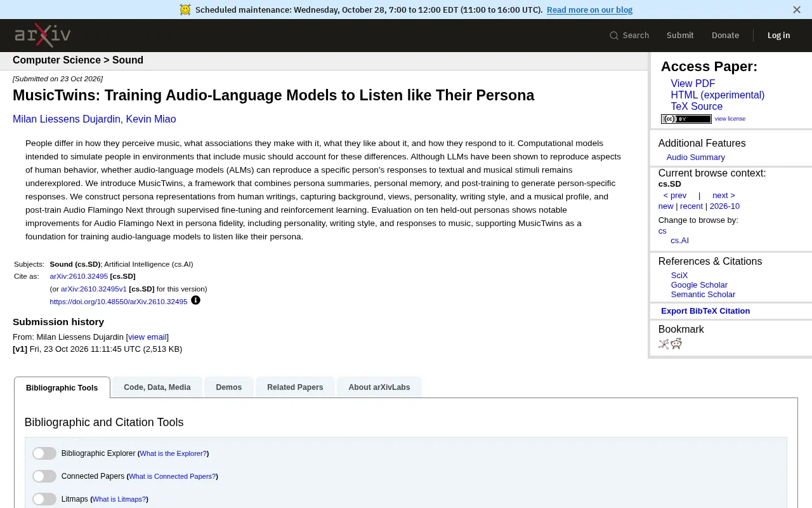Click the view license link
The width and height of the screenshot is (812, 508).
click(x=730, y=119)
